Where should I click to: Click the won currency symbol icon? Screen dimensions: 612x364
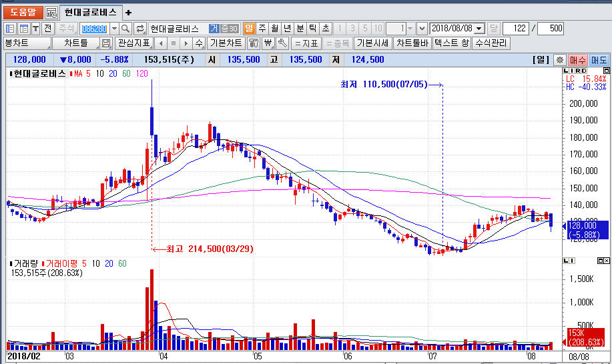(x=268, y=43)
